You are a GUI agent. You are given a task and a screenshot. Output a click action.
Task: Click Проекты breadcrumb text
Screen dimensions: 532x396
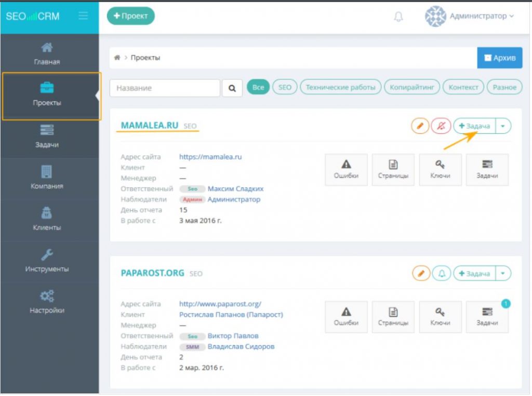pyautogui.click(x=145, y=58)
